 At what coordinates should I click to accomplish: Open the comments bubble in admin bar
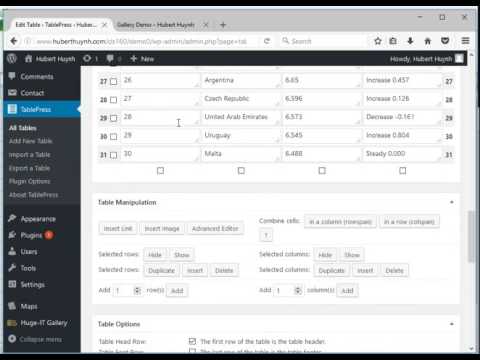pos(113,59)
